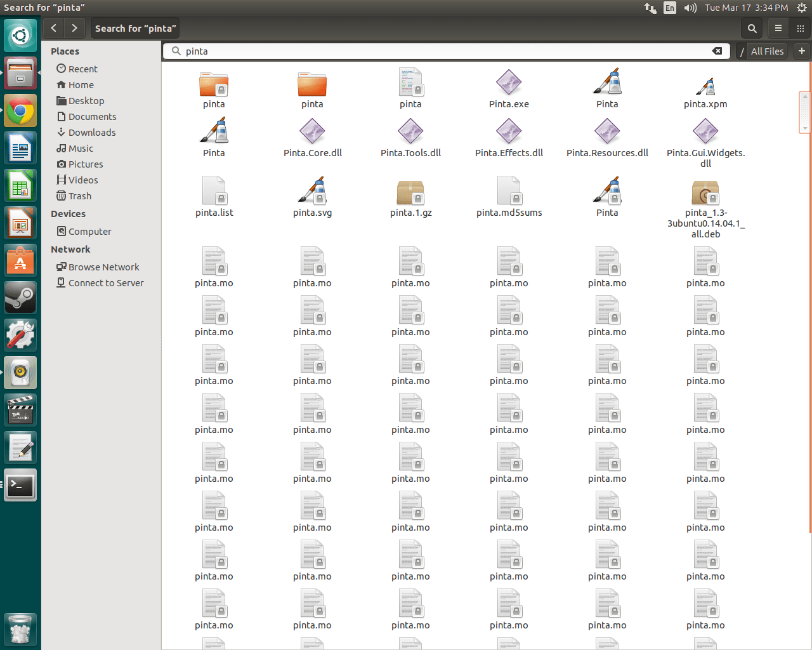Select All Files search location
812x650 pixels.
click(x=767, y=51)
